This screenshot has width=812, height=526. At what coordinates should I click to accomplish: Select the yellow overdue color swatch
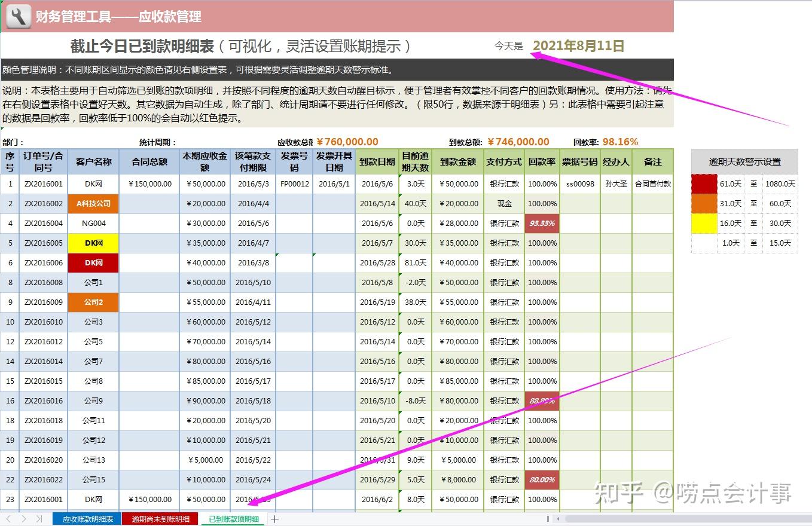tap(704, 223)
